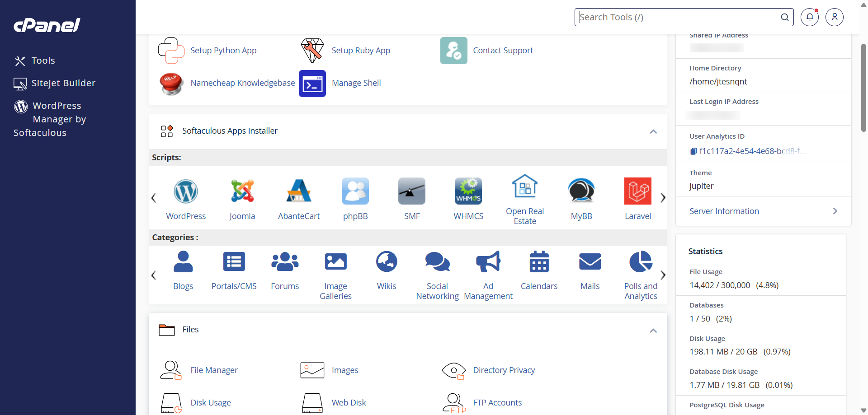Image resolution: width=868 pixels, height=415 pixels.
Task: Open the Mails category icon
Action: click(590, 261)
